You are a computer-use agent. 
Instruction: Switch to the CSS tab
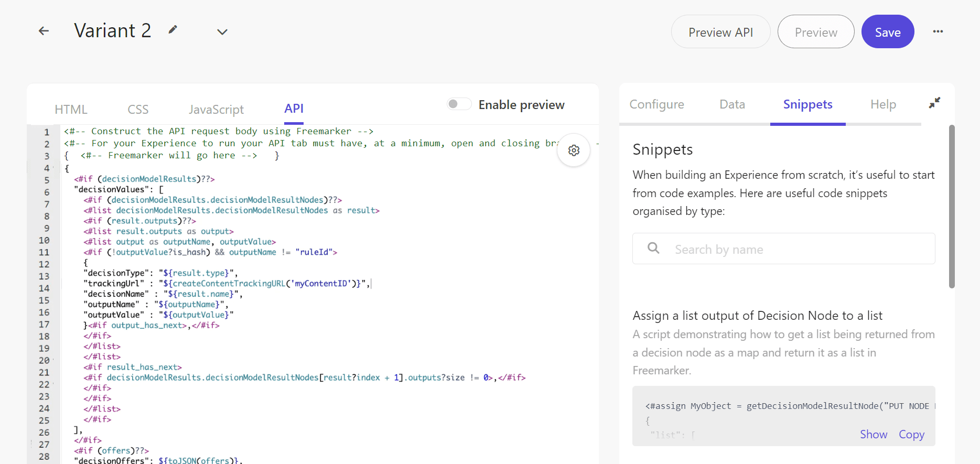click(x=138, y=109)
